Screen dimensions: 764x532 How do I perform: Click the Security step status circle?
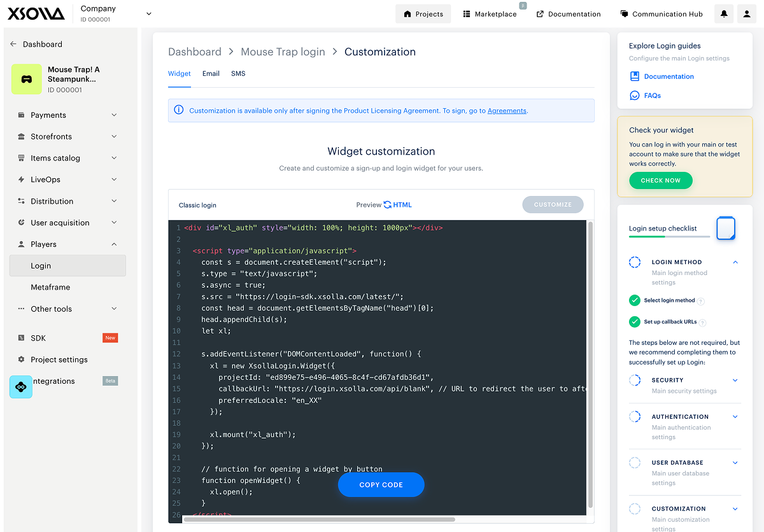tap(634, 381)
